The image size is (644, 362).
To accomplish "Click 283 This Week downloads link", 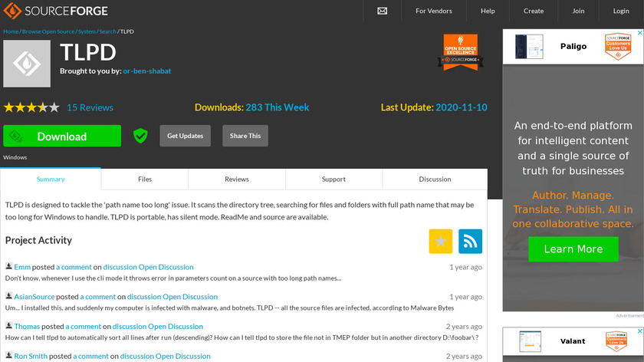I will [x=278, y=107].
